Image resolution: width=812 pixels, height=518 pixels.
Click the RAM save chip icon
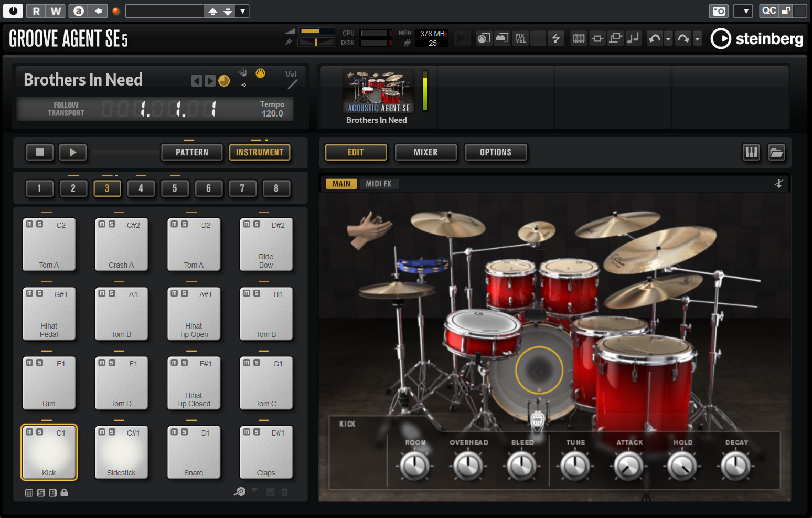[x=579, y=38]
